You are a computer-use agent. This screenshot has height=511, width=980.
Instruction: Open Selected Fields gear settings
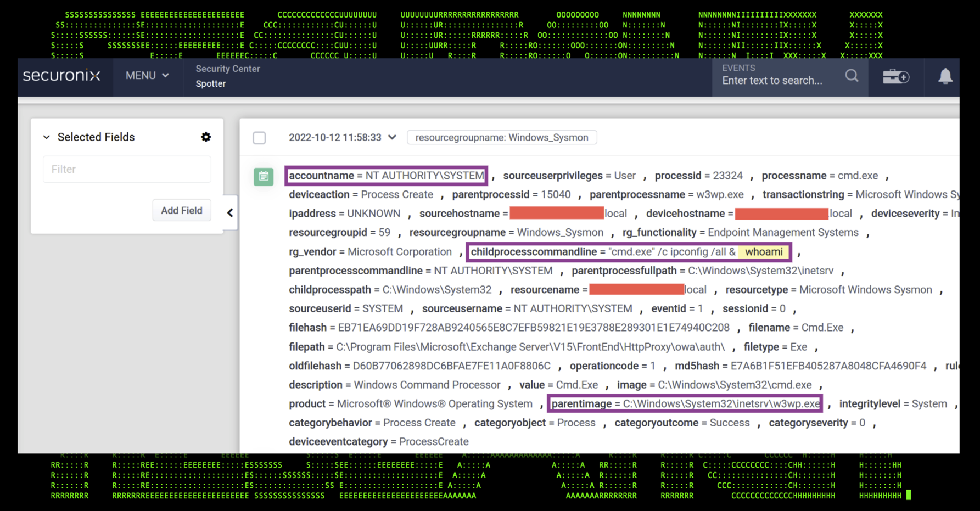[x=206, y=137]
